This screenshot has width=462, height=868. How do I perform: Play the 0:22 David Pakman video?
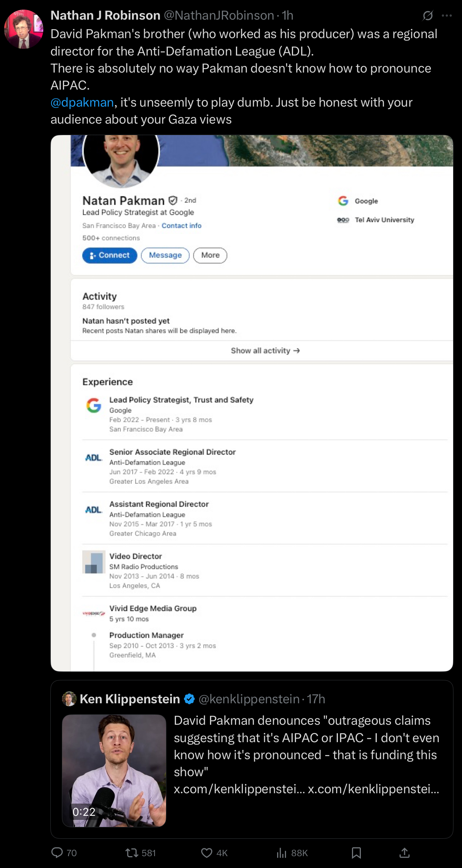tap(114, 770)
